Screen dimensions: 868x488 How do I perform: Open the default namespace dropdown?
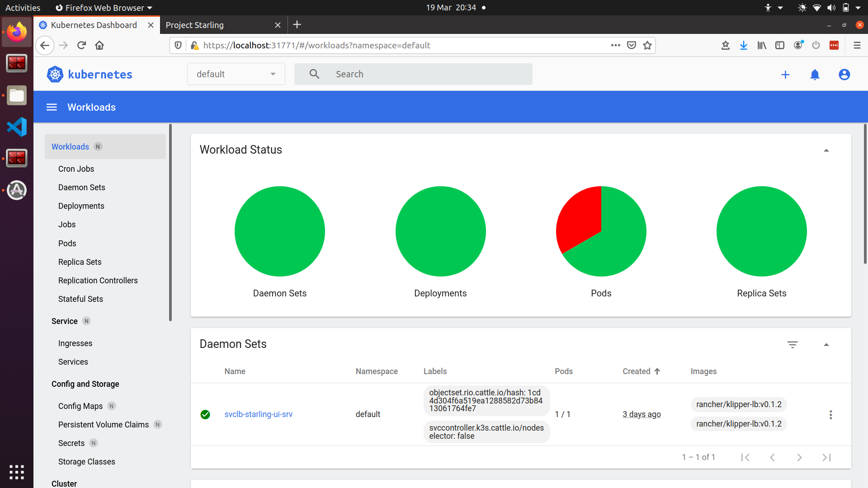coord(236,74)
